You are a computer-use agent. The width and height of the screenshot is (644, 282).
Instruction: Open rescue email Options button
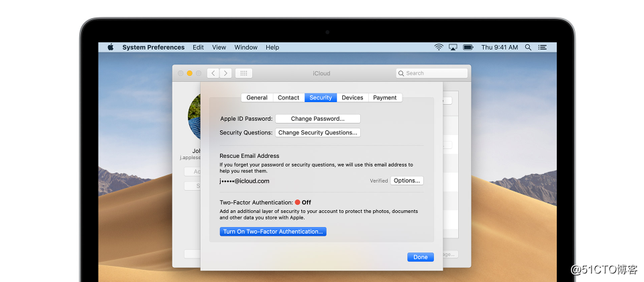(407, 181)
